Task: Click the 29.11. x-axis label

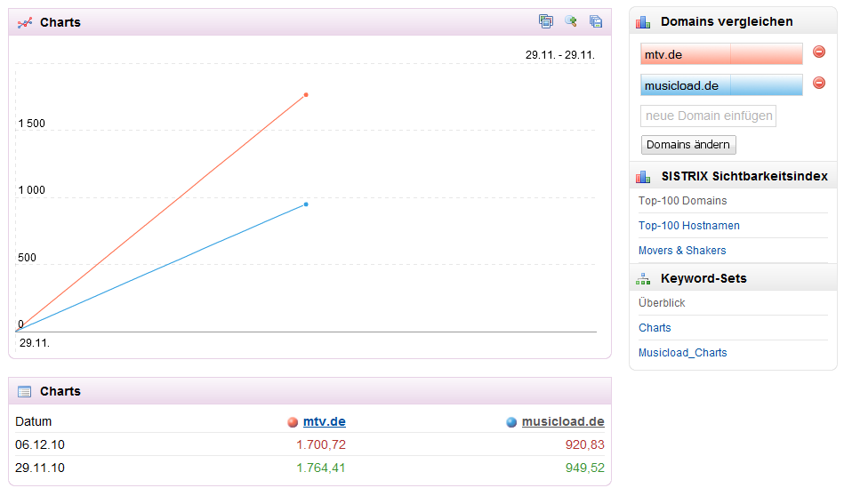Action: point(35,342)
